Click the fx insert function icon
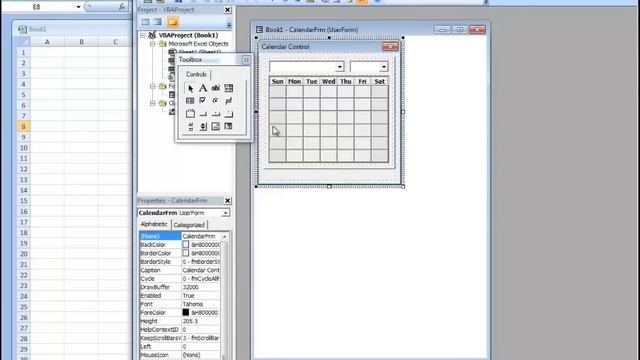640x360 pixels. [x=122, y=7]
